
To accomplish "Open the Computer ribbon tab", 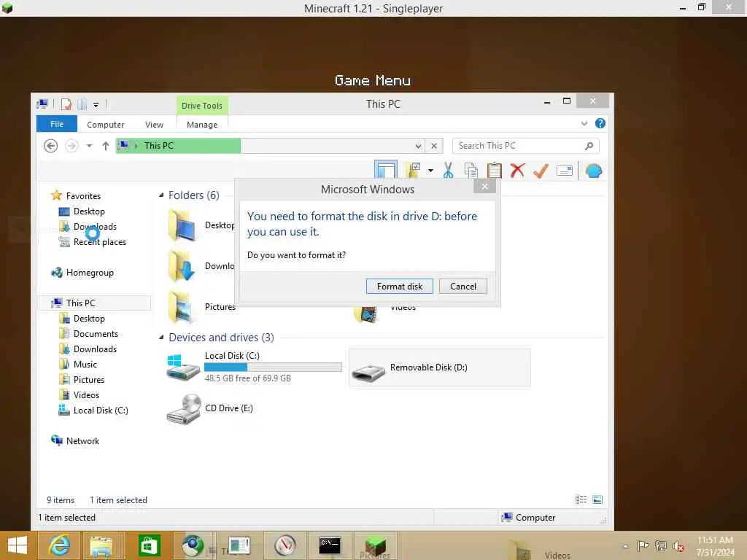I will point(105,124).
